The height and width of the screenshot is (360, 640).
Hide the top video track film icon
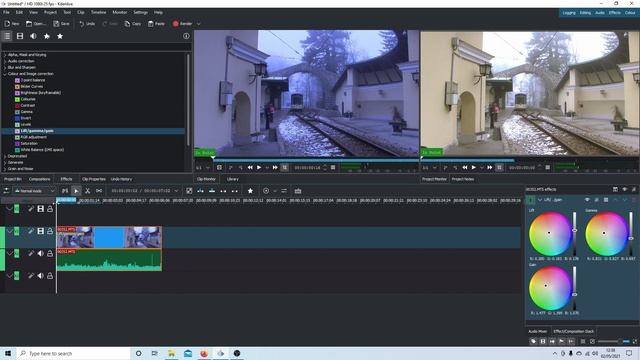click(x=40, y=209)
